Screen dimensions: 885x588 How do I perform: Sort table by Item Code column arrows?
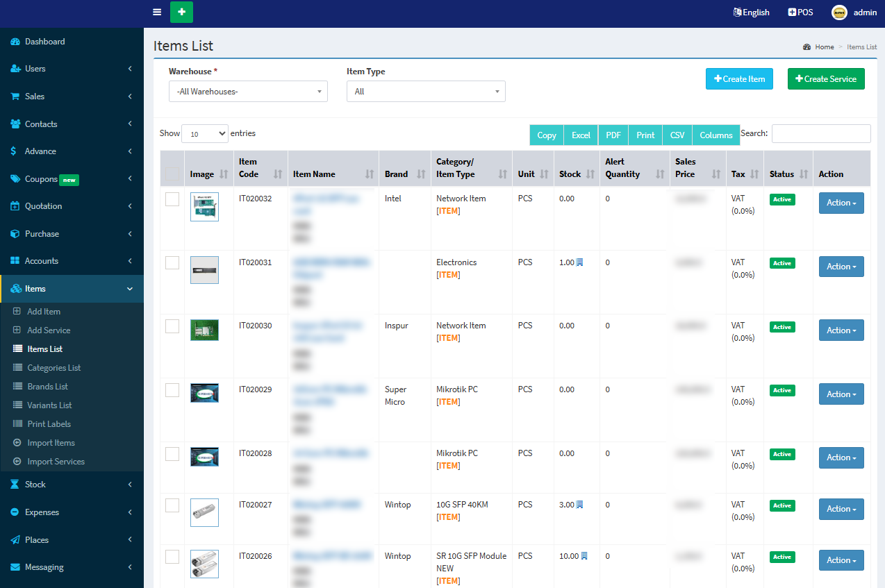(x=278, y=174)
